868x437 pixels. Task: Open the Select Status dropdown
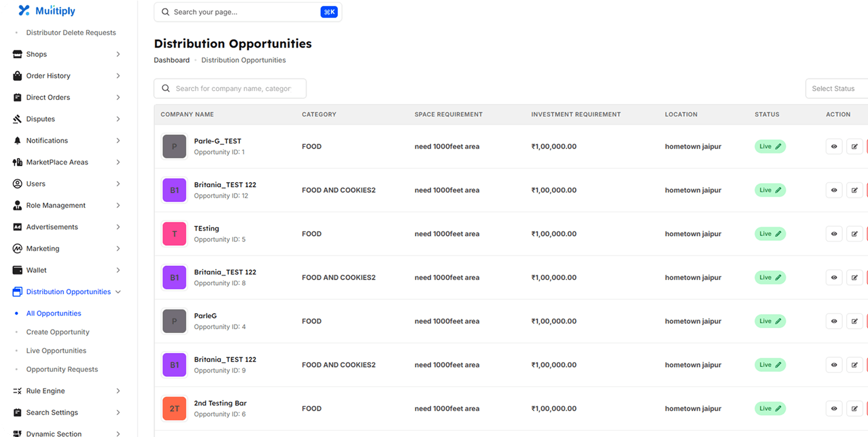(x=836, y=89)
